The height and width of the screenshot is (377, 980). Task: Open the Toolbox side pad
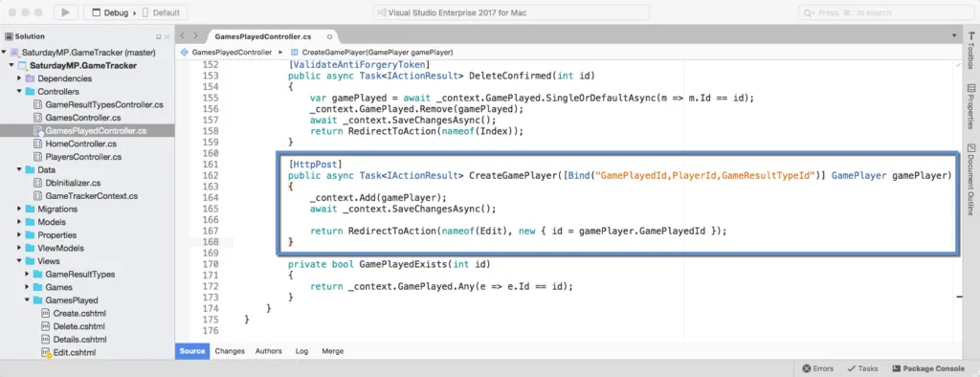pos(970,52)
